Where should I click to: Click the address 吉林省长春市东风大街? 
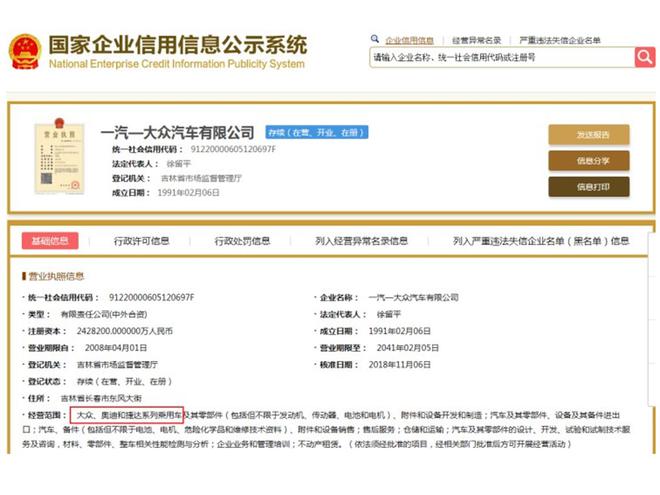[x=101, y=398]
